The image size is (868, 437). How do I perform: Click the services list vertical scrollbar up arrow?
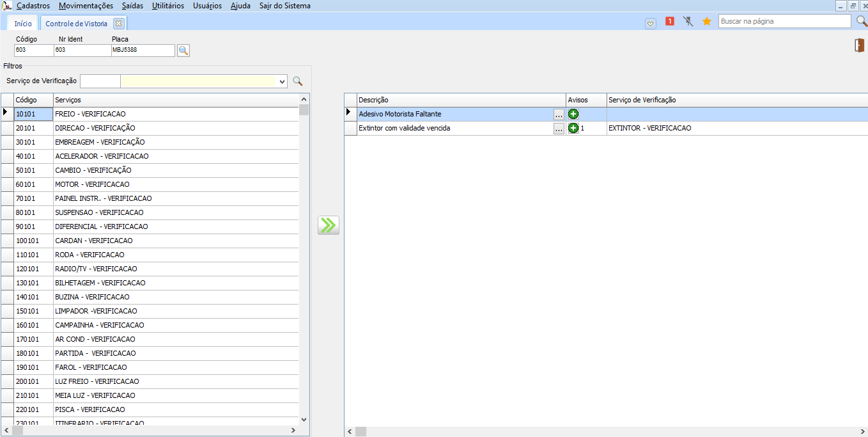[x=304, y=100]
